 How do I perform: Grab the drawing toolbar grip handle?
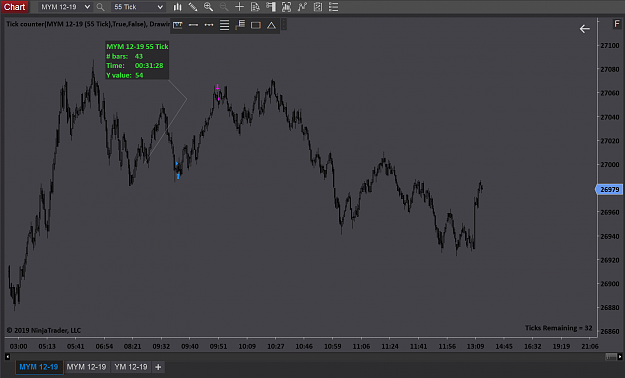click(x=284, y=25)
